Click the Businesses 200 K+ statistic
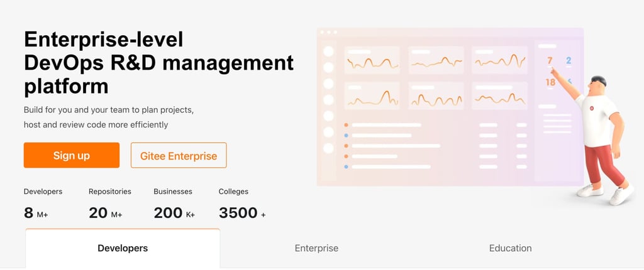644x270 pixels. coord(174,205)
